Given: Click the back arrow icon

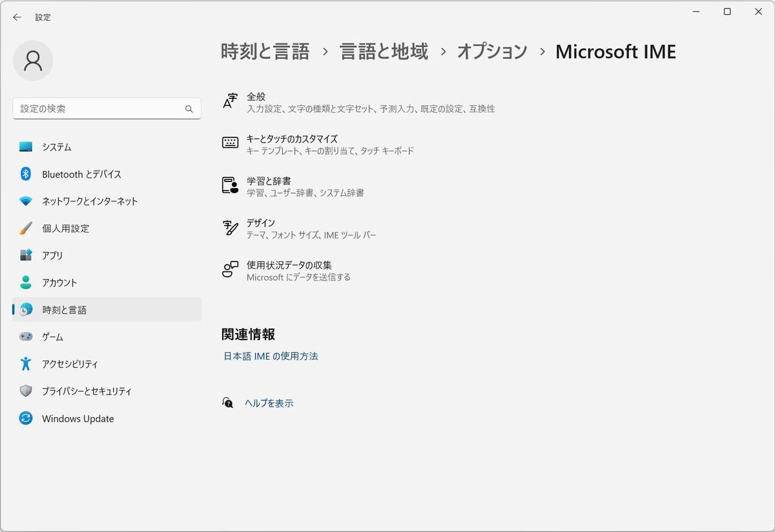Looking at the screenshot, I should (x=17, y=17).
